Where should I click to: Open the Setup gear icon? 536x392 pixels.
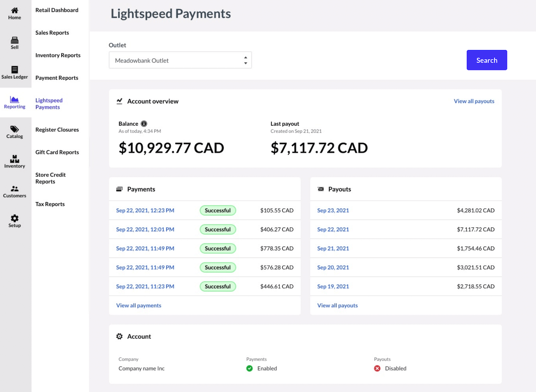click(15, 218)
